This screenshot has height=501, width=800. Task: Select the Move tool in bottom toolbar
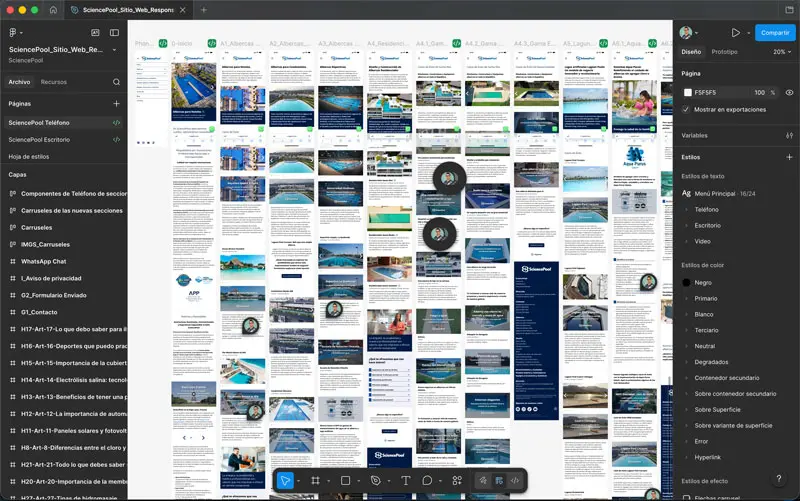285,481
